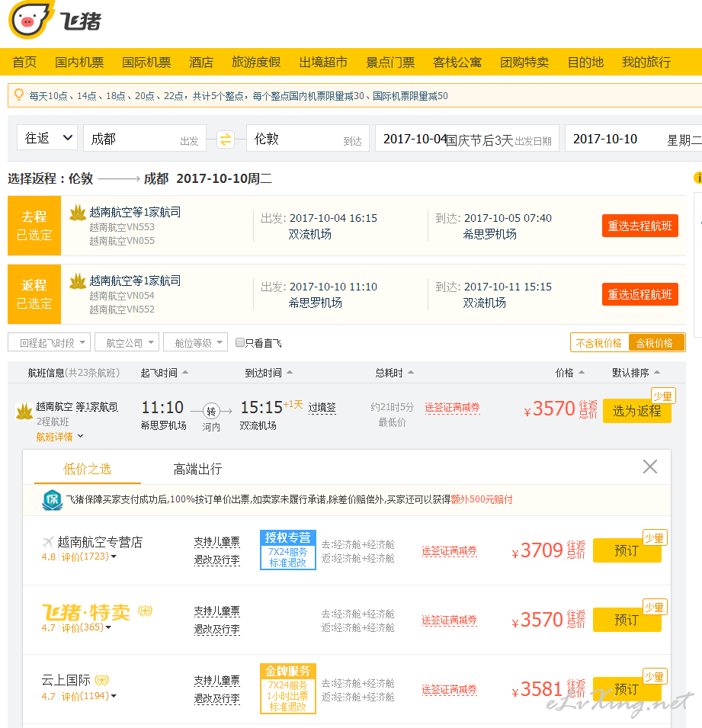Click the gold badge beside 飞猪·特卖

pyautogui.click(x=145, y=611)
